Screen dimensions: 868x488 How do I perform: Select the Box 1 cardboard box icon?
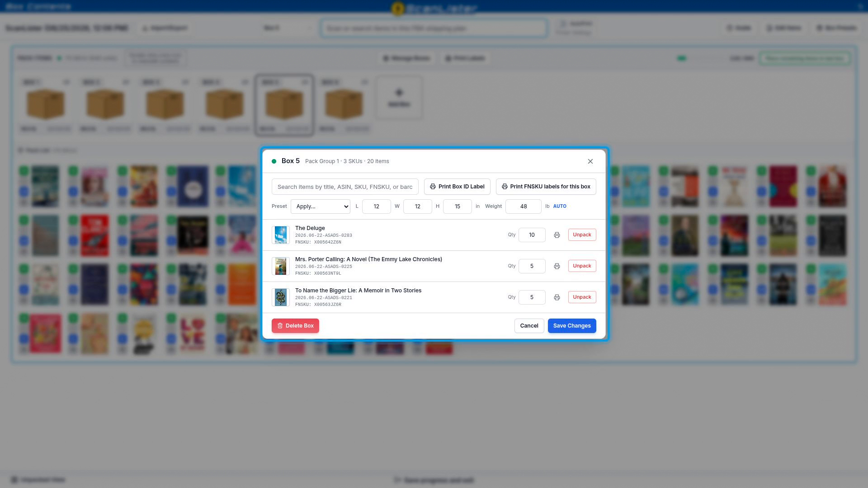[x=46, y=104]
